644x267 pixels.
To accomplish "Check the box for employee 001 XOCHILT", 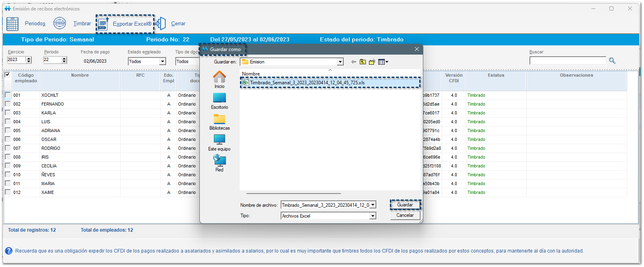I will pos(8,95).
